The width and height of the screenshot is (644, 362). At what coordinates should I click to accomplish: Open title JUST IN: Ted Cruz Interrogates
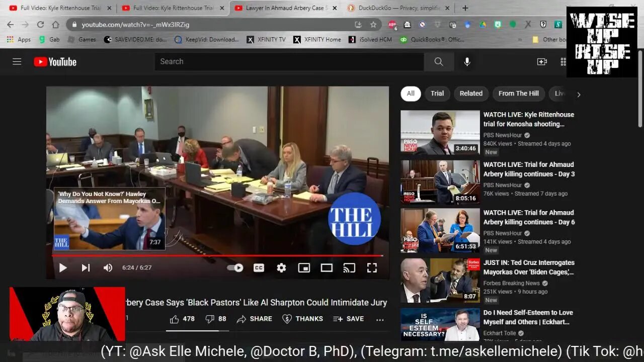tap(529, 267)
